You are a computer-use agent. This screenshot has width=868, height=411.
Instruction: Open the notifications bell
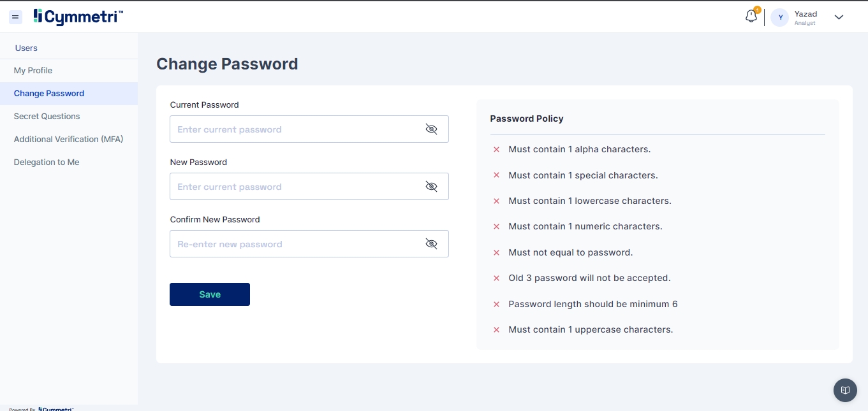[x=751, y=17]
